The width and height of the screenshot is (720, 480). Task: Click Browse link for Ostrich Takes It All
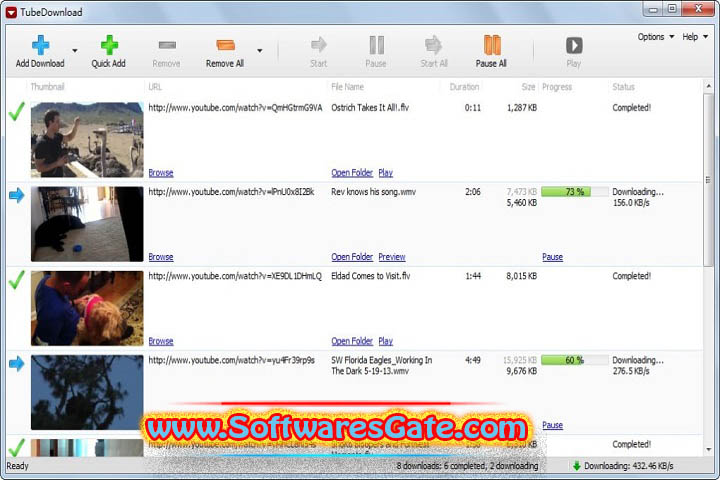click(161, 173)
